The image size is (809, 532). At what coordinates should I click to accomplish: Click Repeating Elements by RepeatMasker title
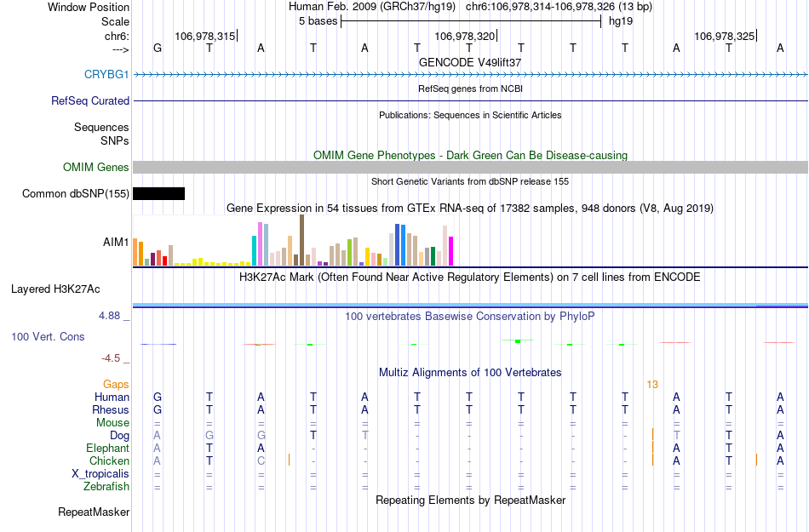(x=470, y=500)
